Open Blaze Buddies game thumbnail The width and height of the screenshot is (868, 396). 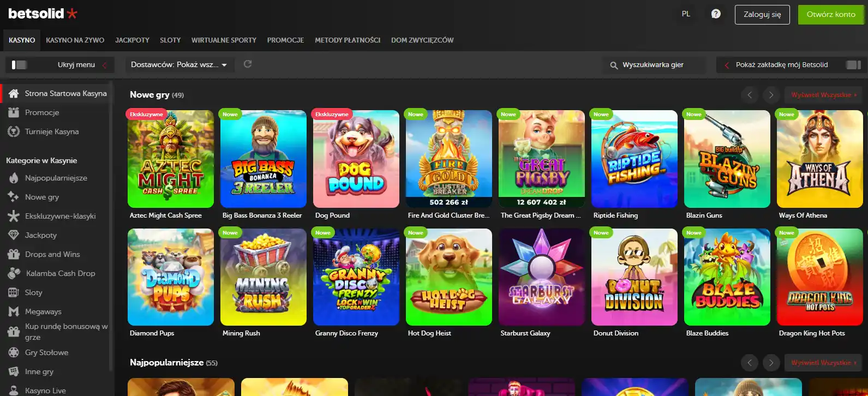pos(727,277)
